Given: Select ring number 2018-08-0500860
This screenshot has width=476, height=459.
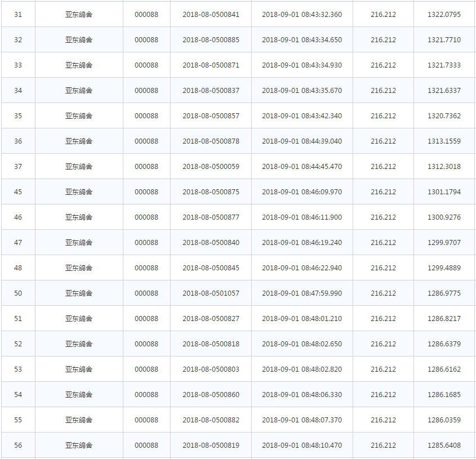Looking at the screenshot, I should pyautogui.click(x=211, y=395).
